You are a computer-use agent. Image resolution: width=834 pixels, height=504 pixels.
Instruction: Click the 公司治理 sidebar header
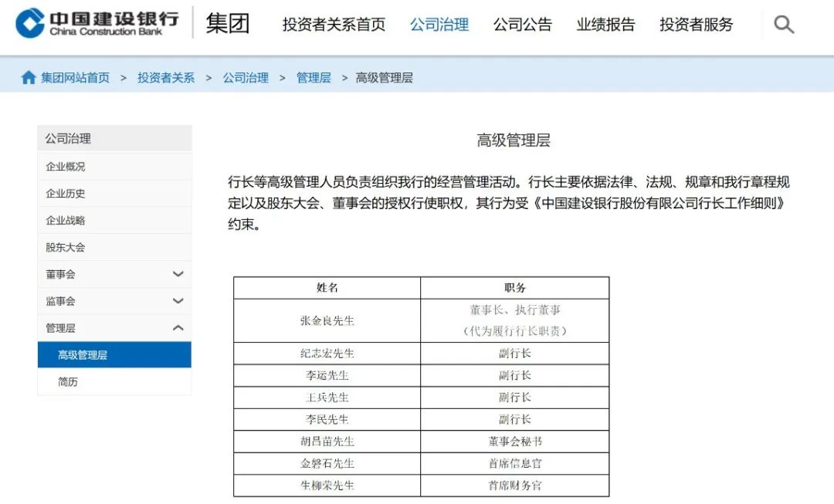point(114,139)
